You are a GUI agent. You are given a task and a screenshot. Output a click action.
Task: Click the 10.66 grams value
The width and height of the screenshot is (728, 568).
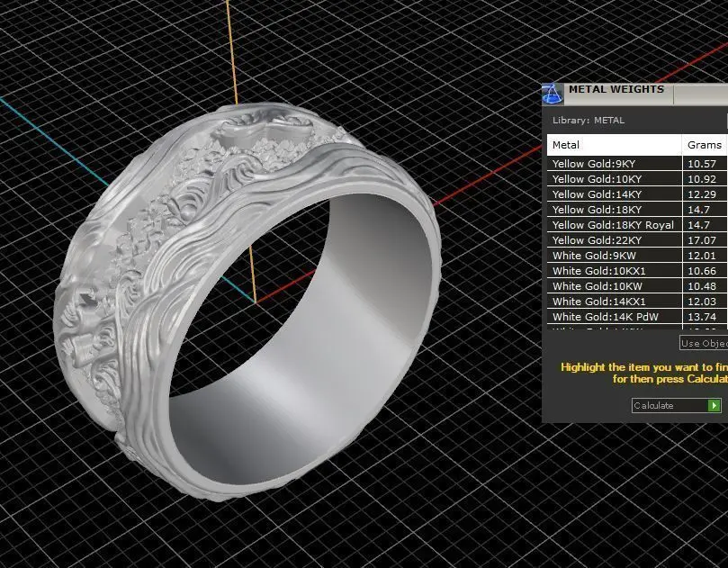(702, 271)
